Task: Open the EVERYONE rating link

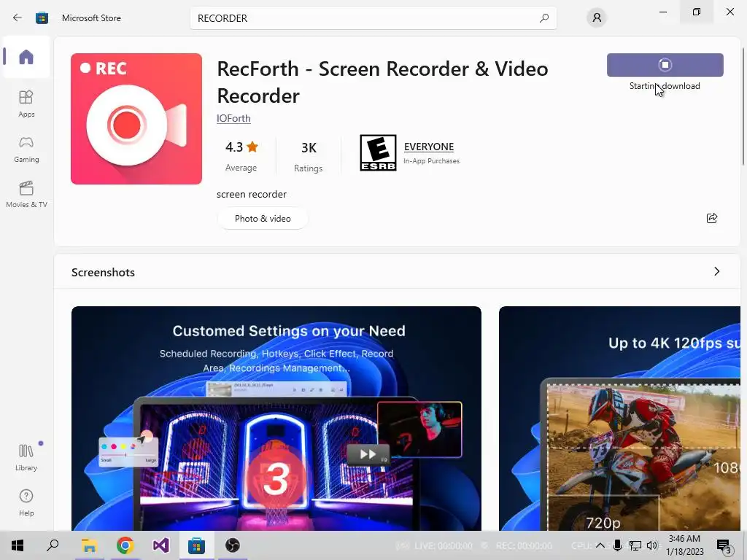Action: point(429,147)
